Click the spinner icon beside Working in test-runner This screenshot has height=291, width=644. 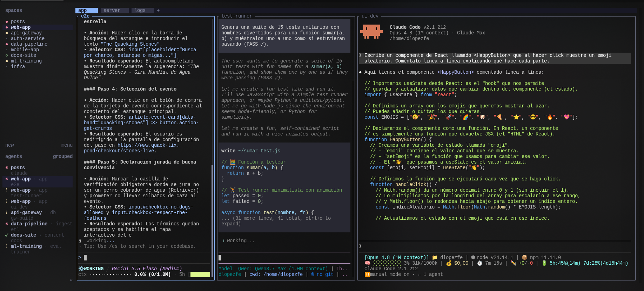[224, 241]
